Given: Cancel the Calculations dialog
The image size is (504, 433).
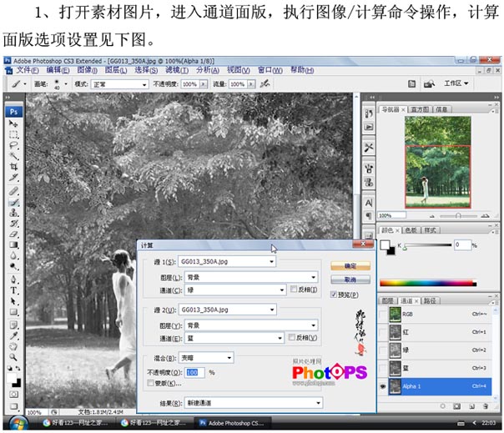Looking at the screenshot, I should pyautogui.click(x=350, y=279).
